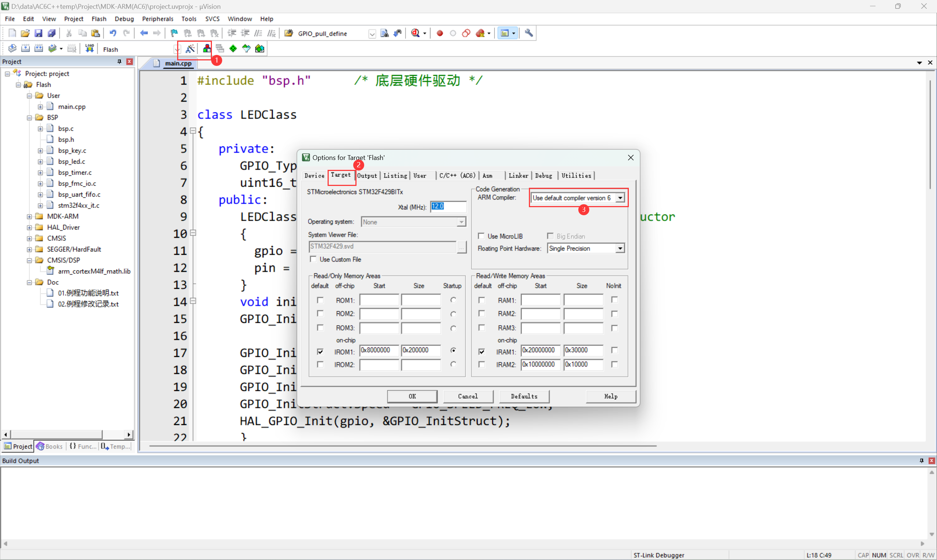Click the Project panel horizontal scrollbar
The height and width of the screenshot is (560, 937).
point(57,435)
